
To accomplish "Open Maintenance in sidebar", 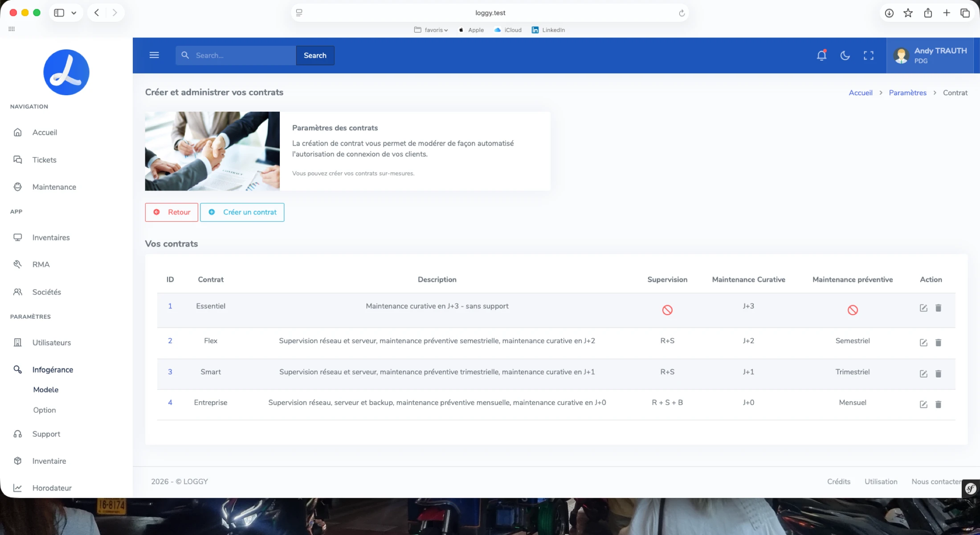I will pyautogui.click(x=54, y=187).
